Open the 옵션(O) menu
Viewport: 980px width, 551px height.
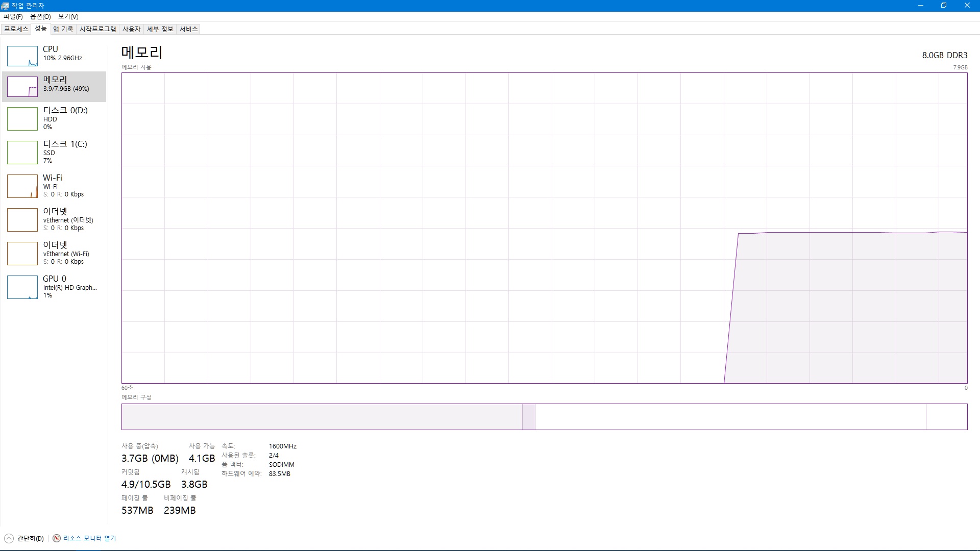pos(40,17)
